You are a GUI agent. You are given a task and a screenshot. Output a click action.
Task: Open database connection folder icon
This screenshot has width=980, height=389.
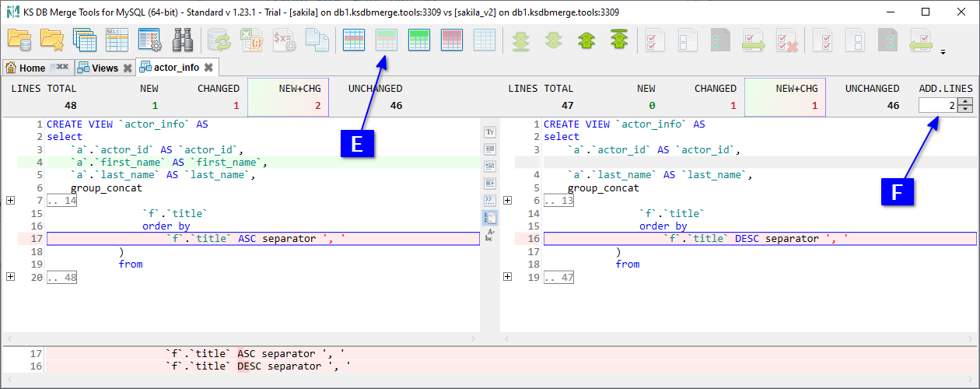click(x=19, y=40)
